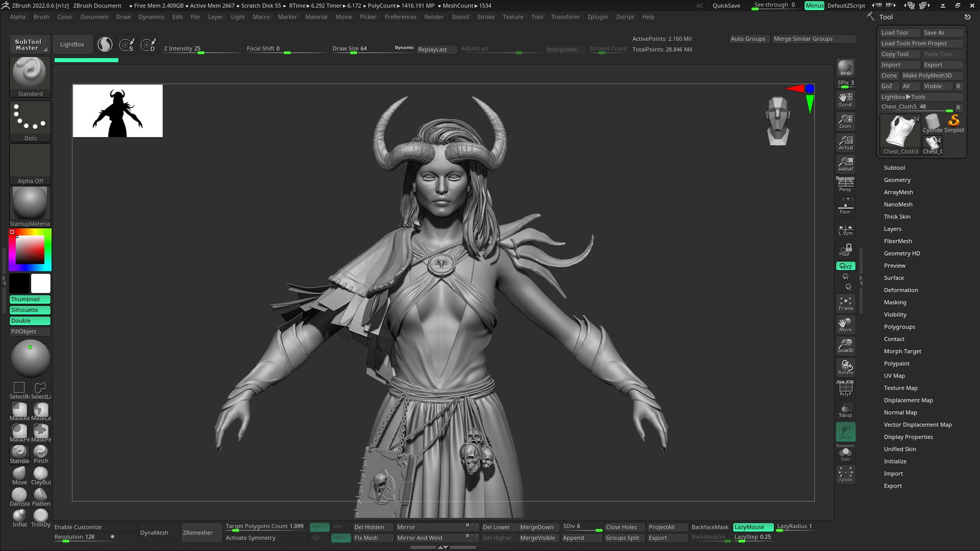980x551 pixels.
Task: Click the Scroll canvas icon
Action: 845,99
